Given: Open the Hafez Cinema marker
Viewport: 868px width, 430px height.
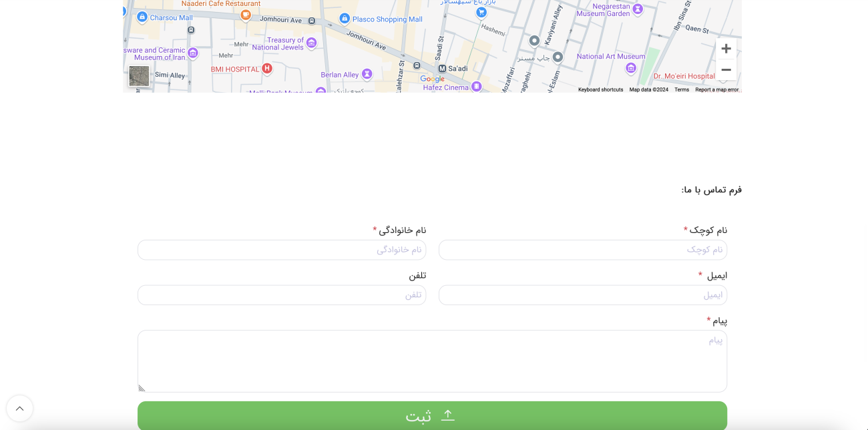Looking at the screenshot, I should tap(476, 86).
